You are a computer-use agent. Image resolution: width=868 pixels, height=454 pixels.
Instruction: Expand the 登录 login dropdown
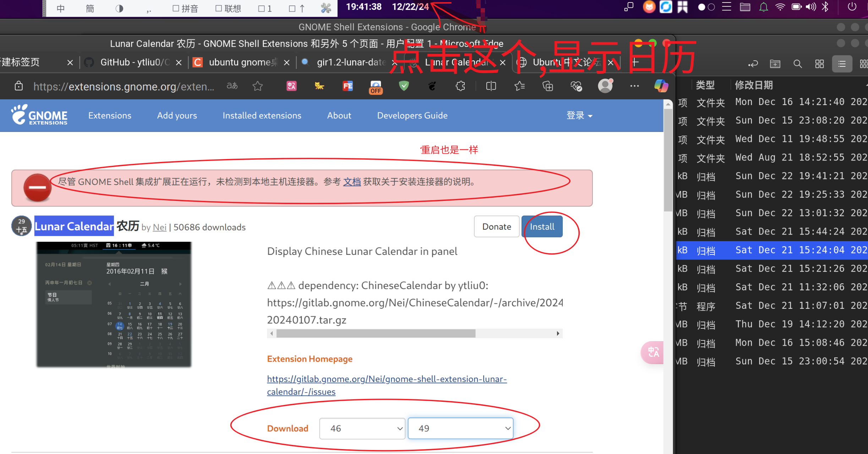pyautogui.click(x=579, y=115)
